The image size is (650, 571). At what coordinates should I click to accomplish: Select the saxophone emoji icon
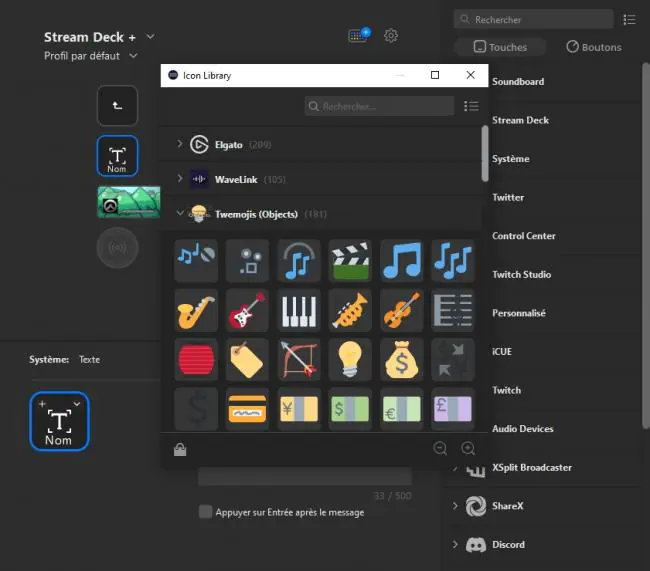coord(196,311)
